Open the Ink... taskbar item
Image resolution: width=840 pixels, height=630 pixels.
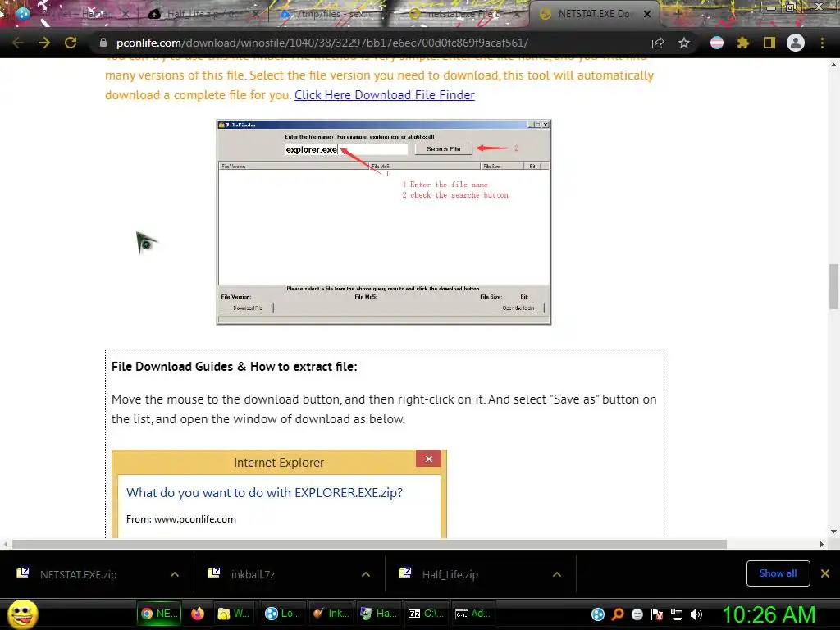click(331, 614)
